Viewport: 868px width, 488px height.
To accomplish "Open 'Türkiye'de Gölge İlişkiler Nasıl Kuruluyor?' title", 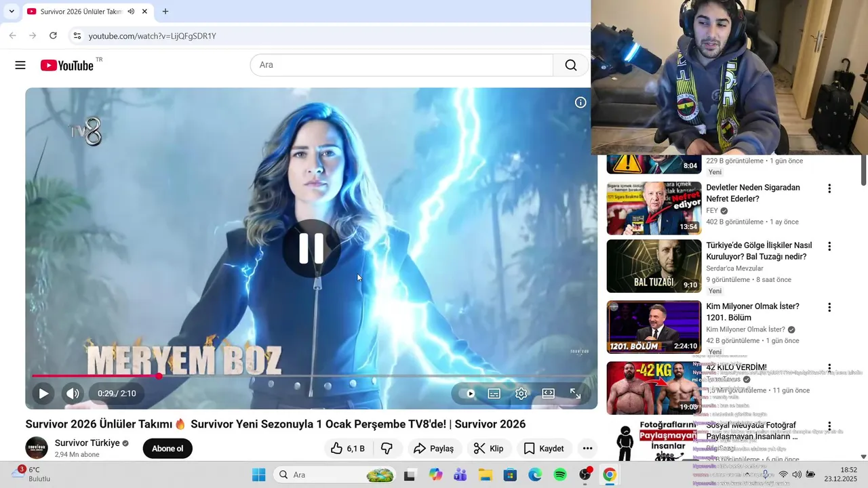I will tap(759, 251).
